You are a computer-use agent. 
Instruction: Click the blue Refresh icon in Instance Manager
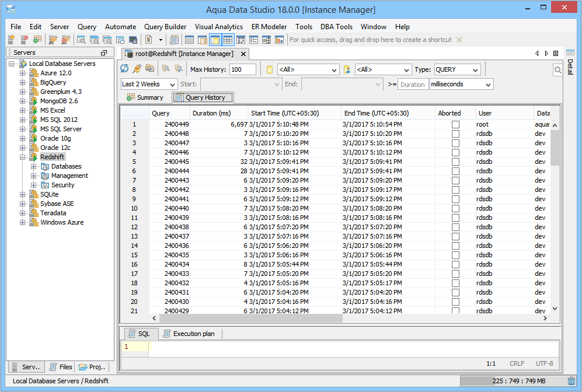coord(124,69)
